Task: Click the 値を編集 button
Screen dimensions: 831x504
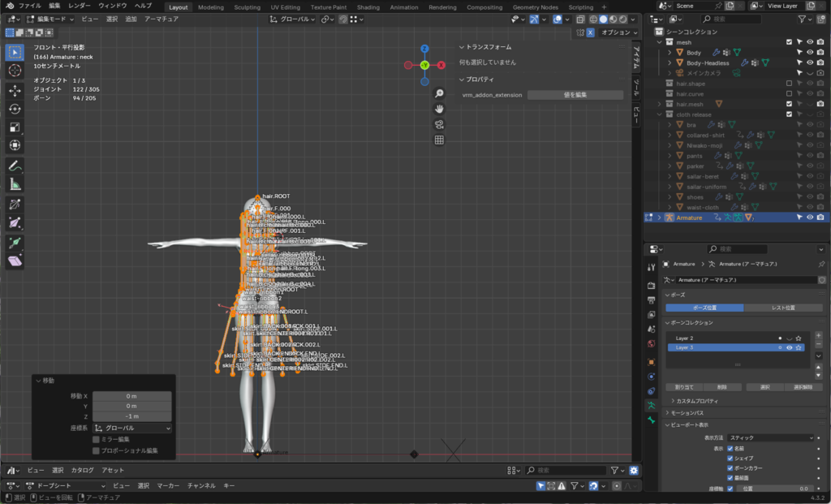Action: pyautogui.click(x=575, y=95)
